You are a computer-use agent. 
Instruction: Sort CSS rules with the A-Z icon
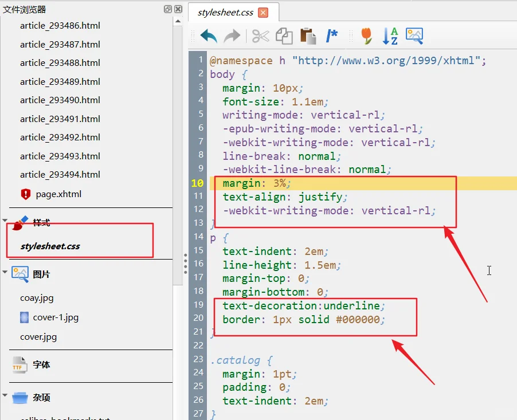pyautogui.click(x=390, y=36)
